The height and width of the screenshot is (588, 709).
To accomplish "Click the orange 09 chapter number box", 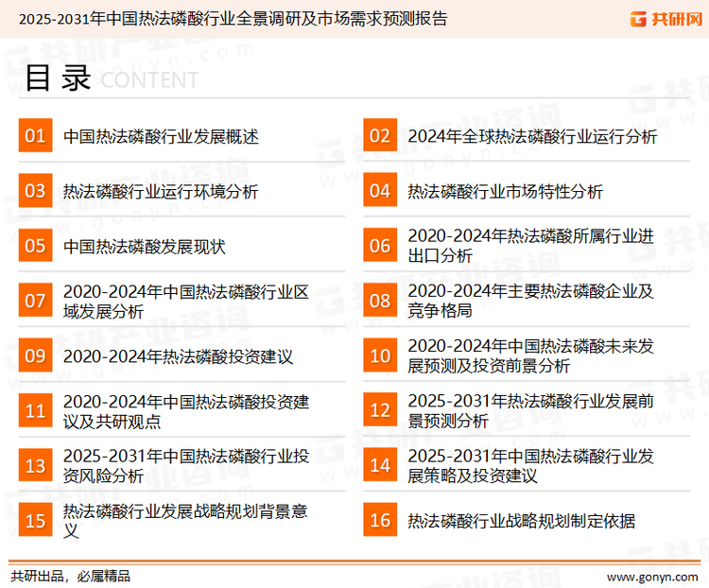I will 35,355.
